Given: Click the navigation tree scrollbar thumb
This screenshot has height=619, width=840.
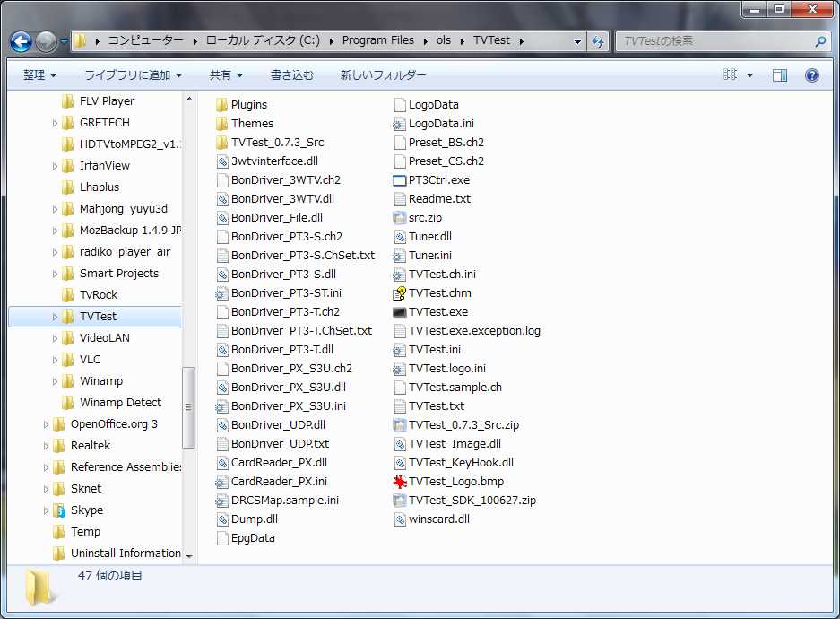Looking at the screenshot, I should pyautogui.click(x=188, y=407).
